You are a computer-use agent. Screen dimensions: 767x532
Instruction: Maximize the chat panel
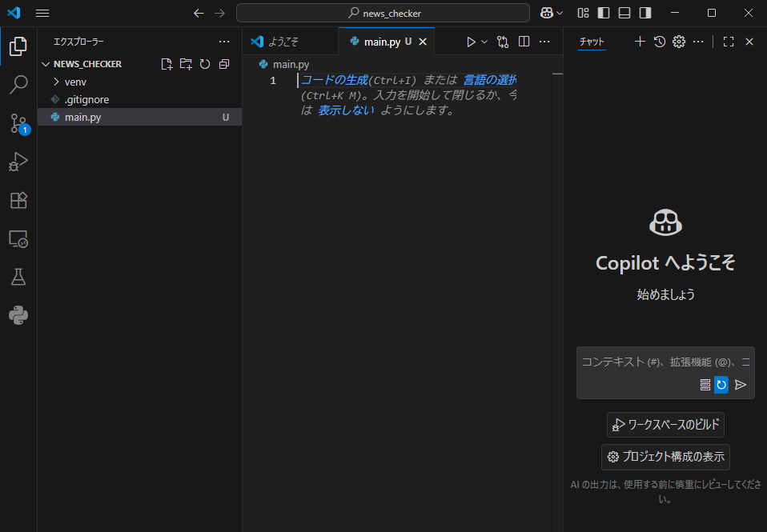pyautogui.click(x=729, y=42)
